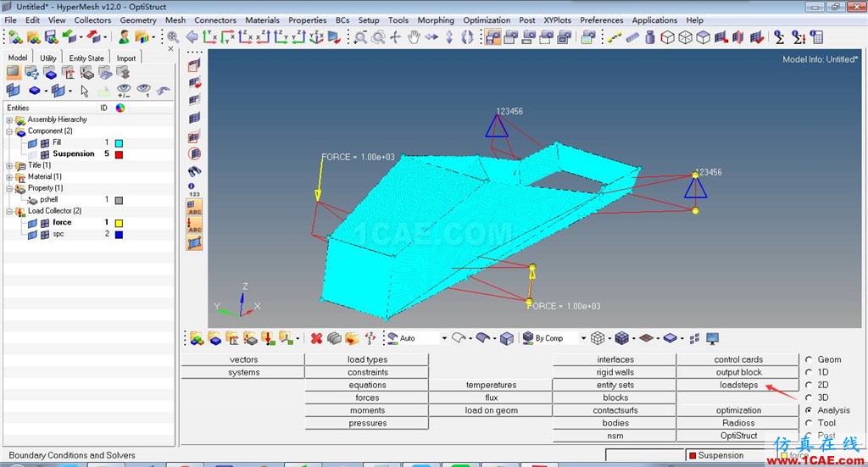Click the shaded cube visualization icon
This screenshot has height=467, width=868.
507,338
